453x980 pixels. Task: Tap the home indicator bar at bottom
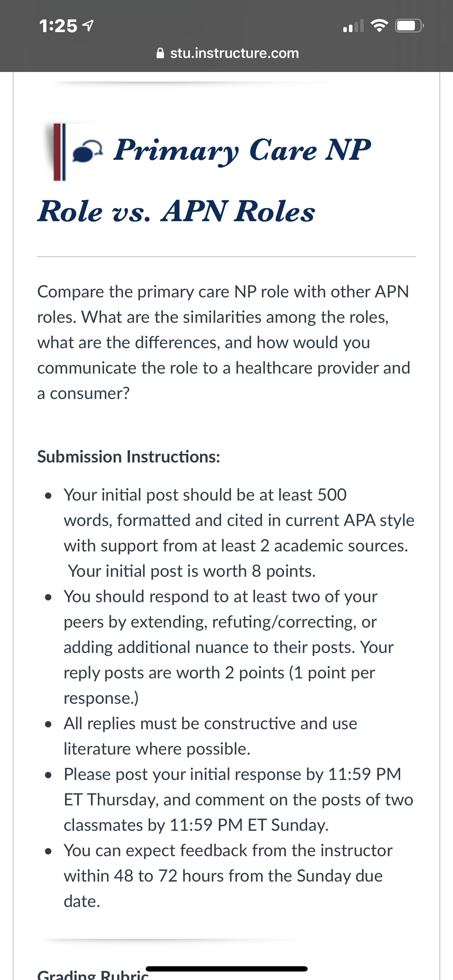[226, 969]
